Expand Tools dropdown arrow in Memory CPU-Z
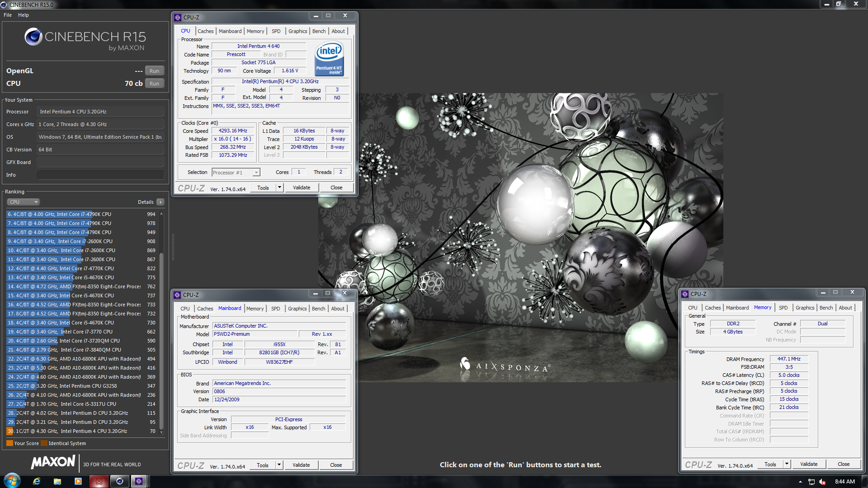 click(787, 464)
